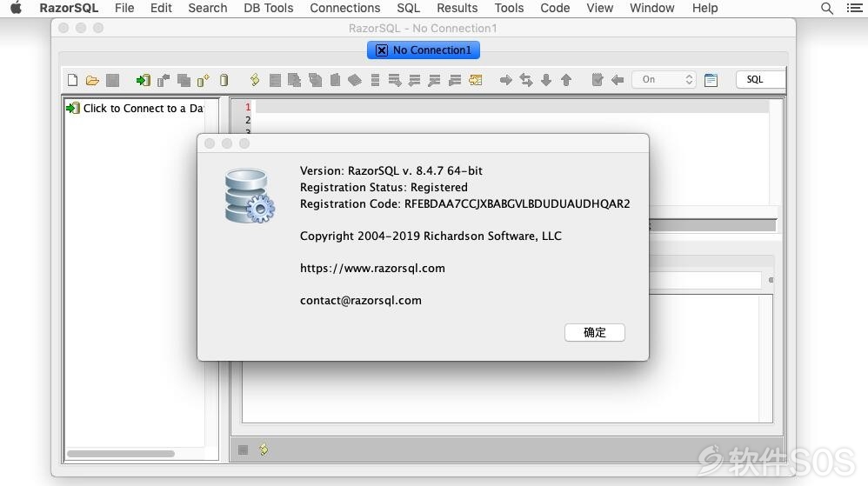The height and width of the screenshot is (486, 868).
Task: Open the View menu
Action: click(x=599, y=9)
